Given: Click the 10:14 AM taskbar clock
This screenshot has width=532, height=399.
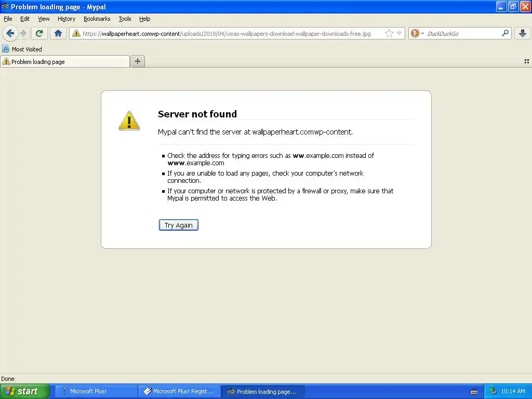Looking at the screenshot, I should point(513,391).
